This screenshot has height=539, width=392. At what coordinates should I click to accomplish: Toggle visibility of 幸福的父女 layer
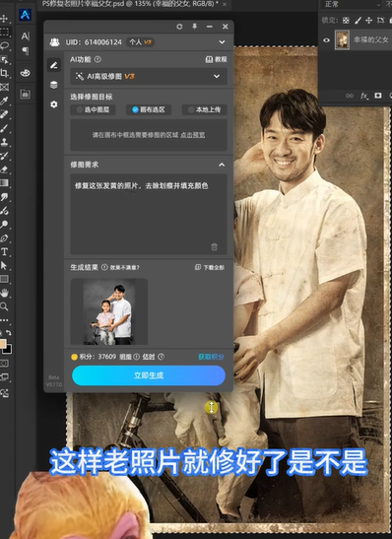(x=326, y=40)
